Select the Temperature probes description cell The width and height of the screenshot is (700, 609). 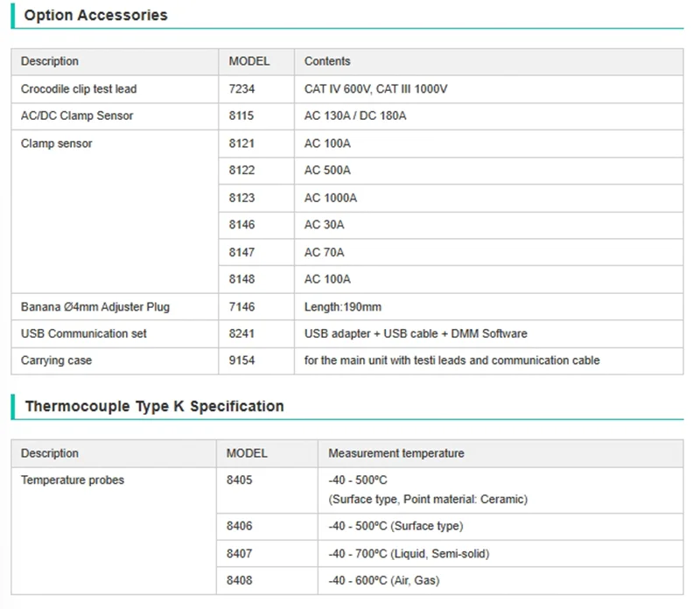tap(73, 480)
